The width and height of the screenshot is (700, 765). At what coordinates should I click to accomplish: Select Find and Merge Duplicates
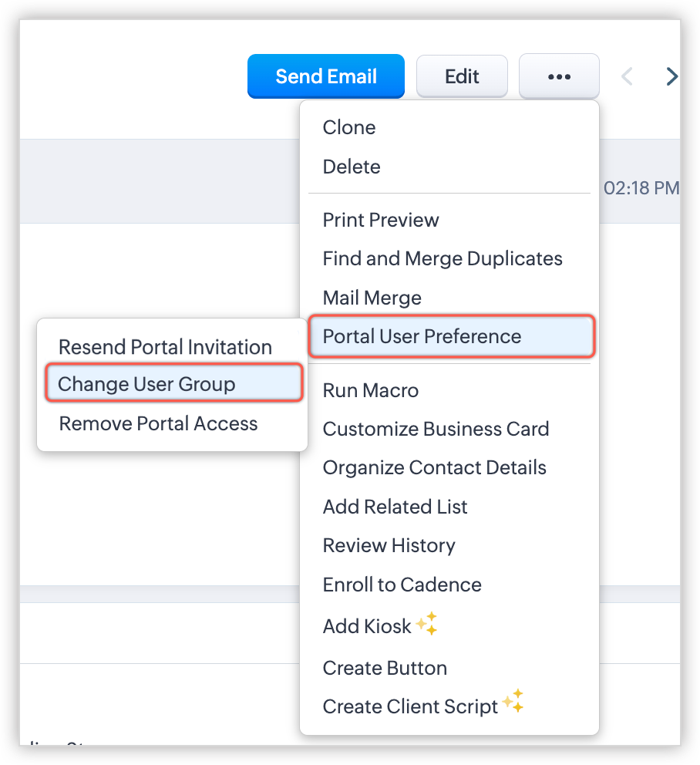[443, 258]
